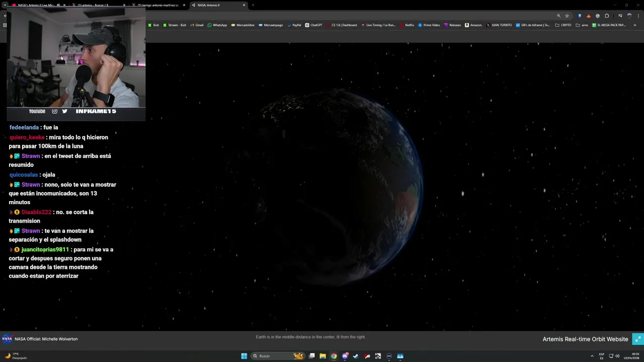Open the Windows Start menu
The height and width of the screenshot is (362, 644).
click(244, 356)
